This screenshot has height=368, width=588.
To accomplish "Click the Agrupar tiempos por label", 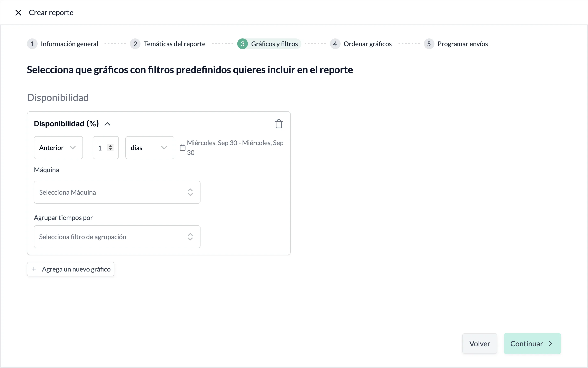I will 63,218.
